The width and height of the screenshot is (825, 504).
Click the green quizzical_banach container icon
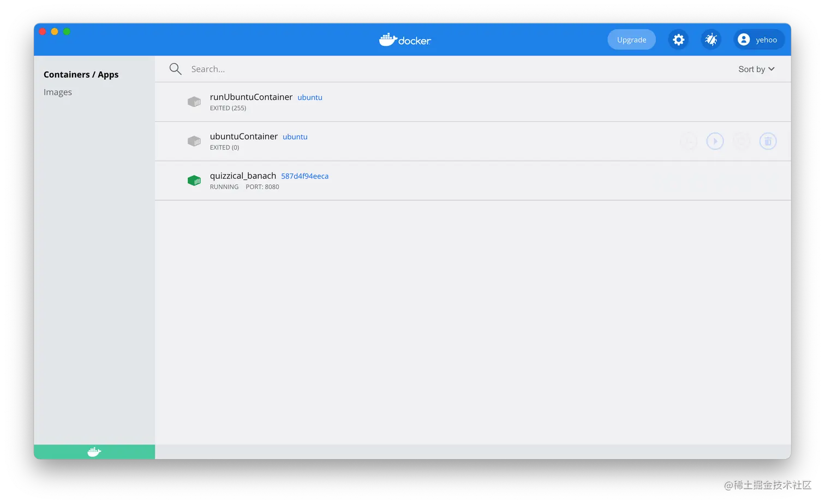coord(194,181)
